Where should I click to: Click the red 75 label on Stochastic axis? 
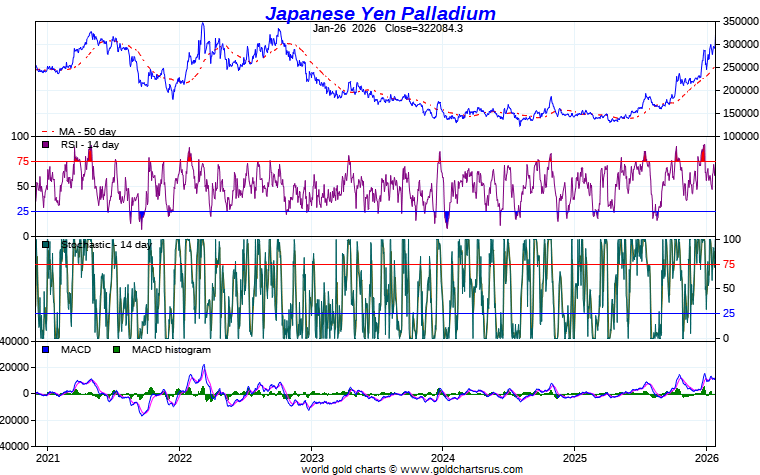(x=728, y=264)
